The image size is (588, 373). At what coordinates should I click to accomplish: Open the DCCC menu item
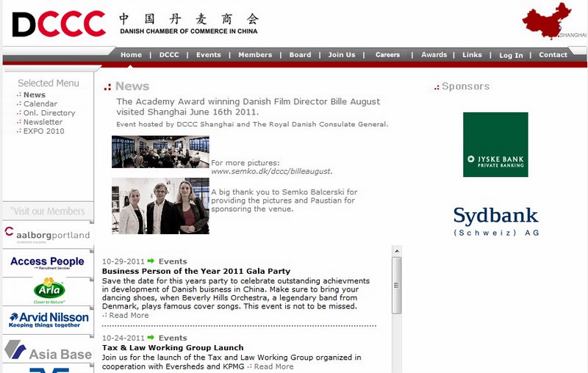point(169,54)
